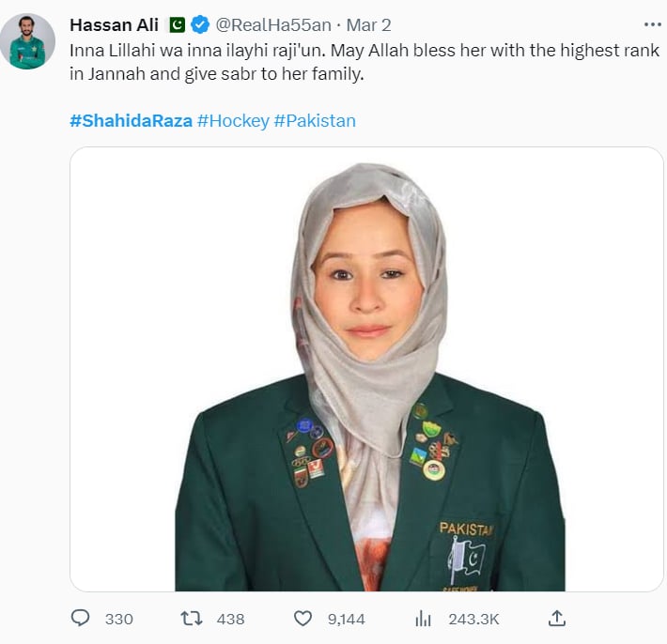Open the #Pakistan hashtag
The height and width of the screenshot is (644, 667).
coord(315,121)
